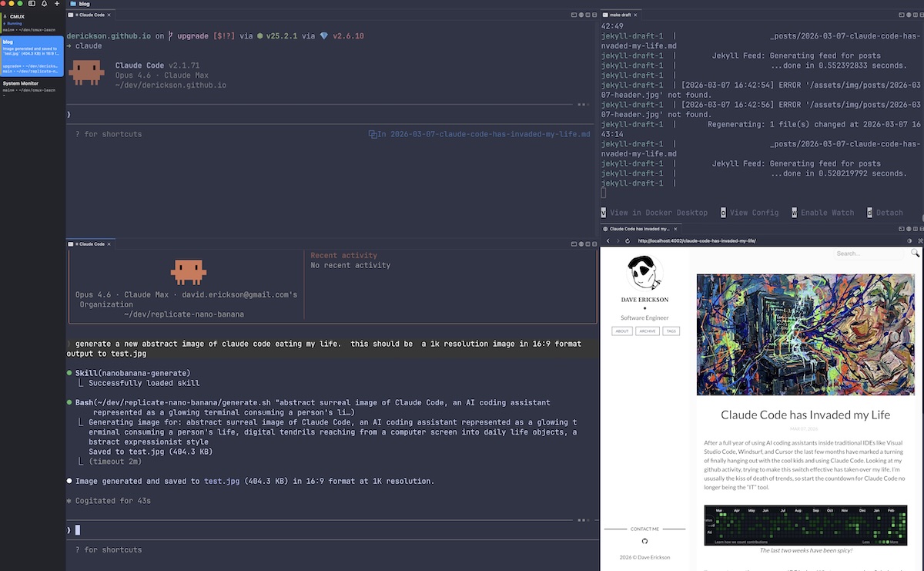Image resolution: width=924 pixels, height=571 pixels.
Task: Pin the CMUX sidebar window
Action: coord(5,16)
